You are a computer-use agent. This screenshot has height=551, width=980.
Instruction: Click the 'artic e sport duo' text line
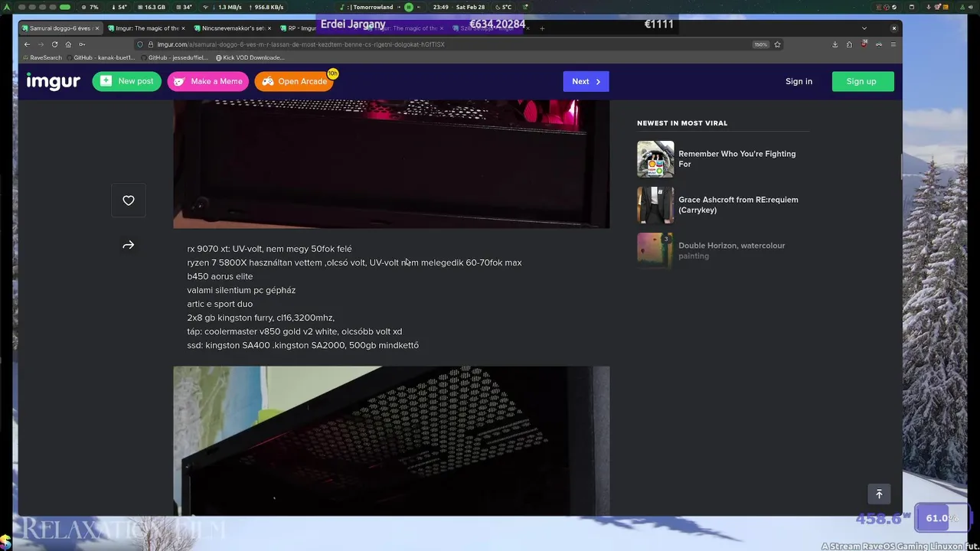[220, 304]
